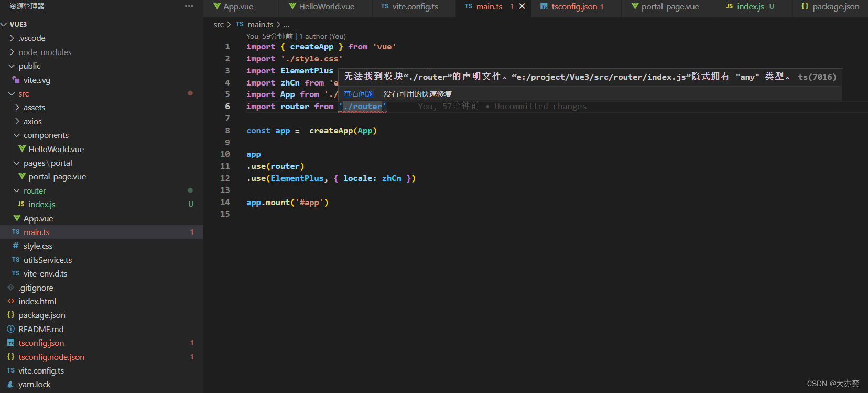The image size is (868, 393).
Task: Open vite-env.d.ts in the file tree
Action: click(102, 273)
